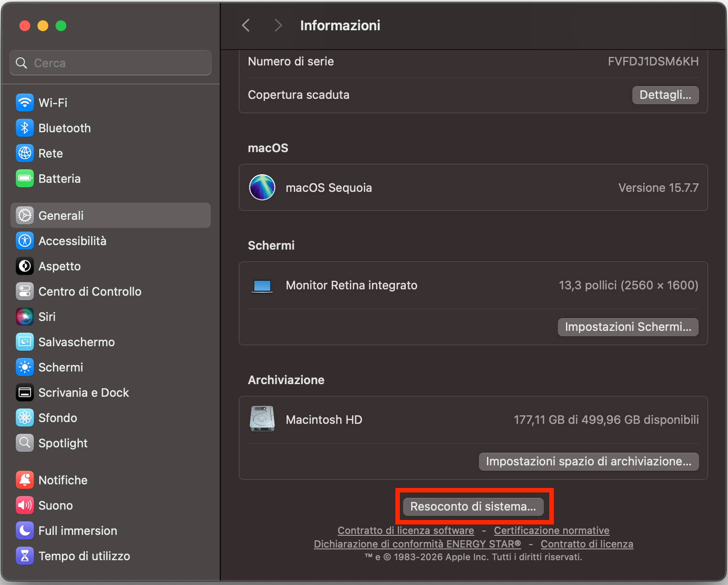Open Centro di Controllo icon

click(x=25, y=291)
